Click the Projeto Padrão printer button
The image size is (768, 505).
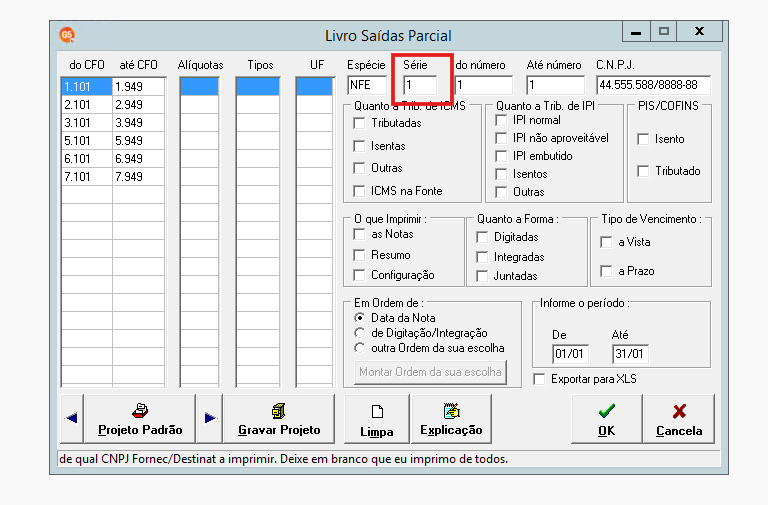click(140, 419)
